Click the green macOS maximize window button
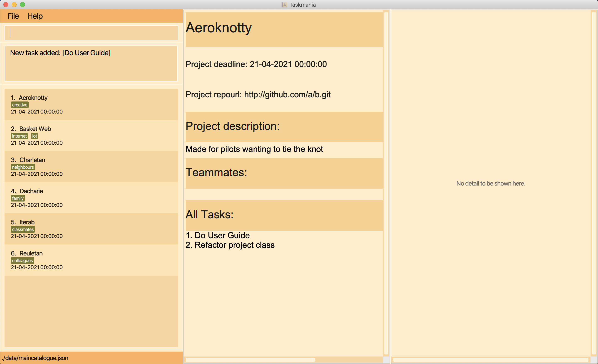This screenshot has width=598, height=364. (22, 4)
